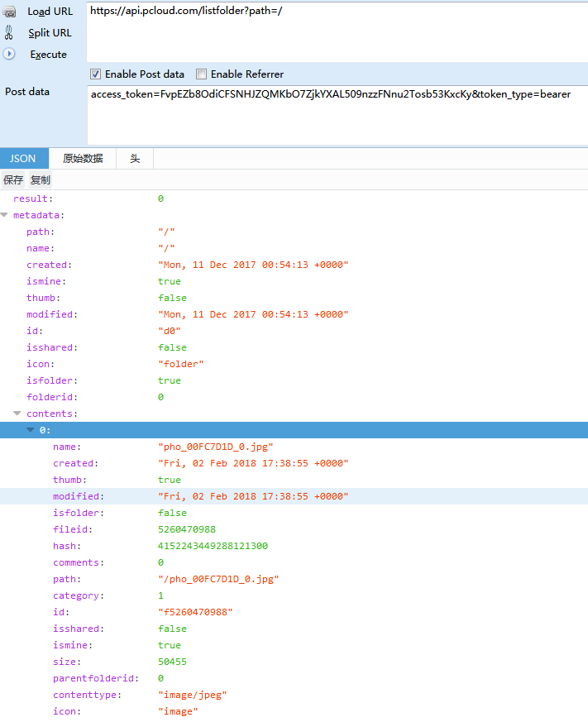Click the 保存 save button
Image resolution: width=588 pixels, height=722 pixels.
pyautogui.click(x=13, y=179)
